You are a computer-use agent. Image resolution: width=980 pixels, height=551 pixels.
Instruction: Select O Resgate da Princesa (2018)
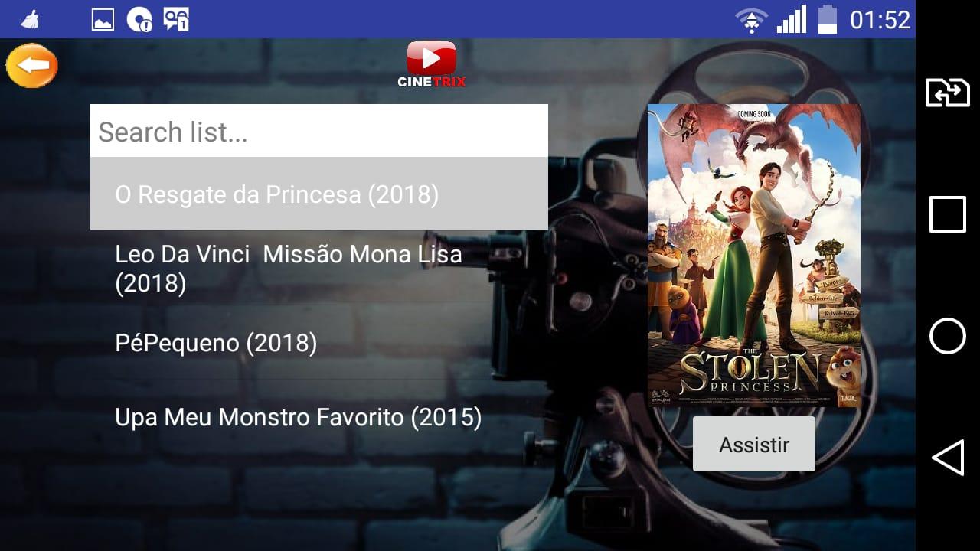point(319,194)
